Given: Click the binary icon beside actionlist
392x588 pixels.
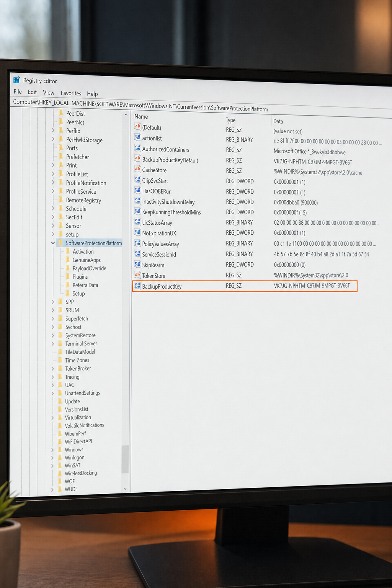Looking at the screenshot, I should pyautogui.click(x=138, y=137).
